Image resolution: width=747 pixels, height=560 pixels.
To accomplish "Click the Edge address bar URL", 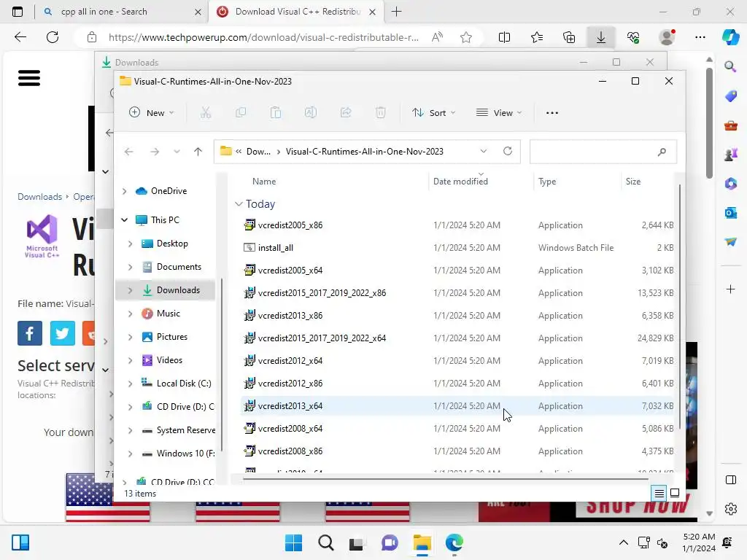I will point(263,37).
